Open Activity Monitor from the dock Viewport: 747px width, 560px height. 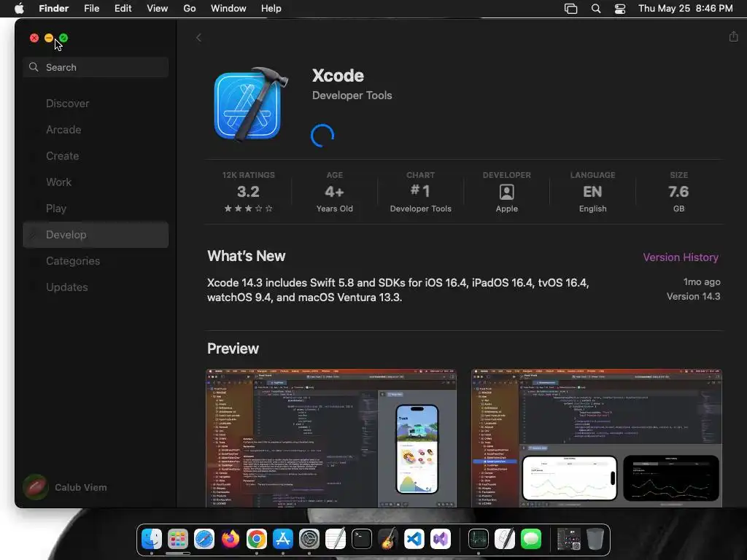(x=479, y=539)
